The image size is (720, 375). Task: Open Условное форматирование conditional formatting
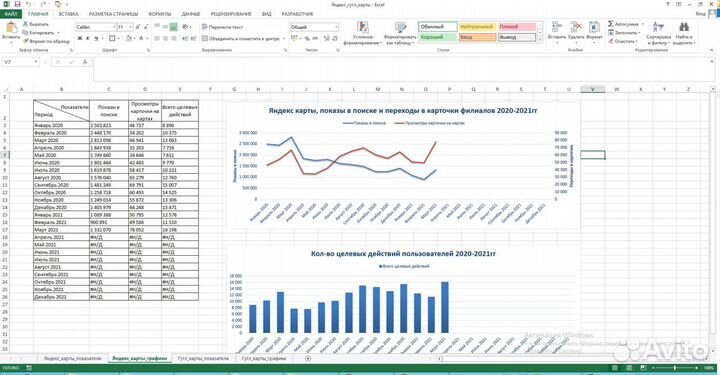pyautogui.click(x=363, y=33)
